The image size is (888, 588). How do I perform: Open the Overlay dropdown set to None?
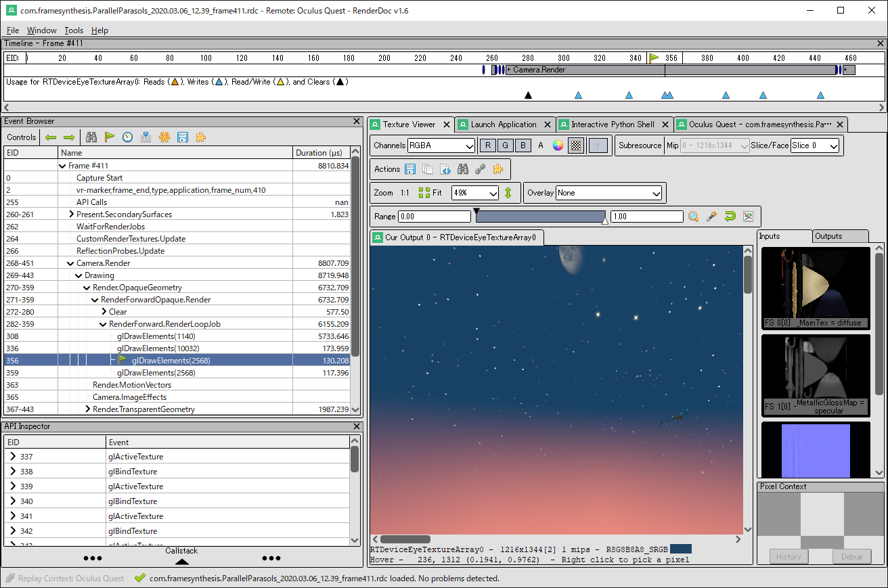click(608, 193)
